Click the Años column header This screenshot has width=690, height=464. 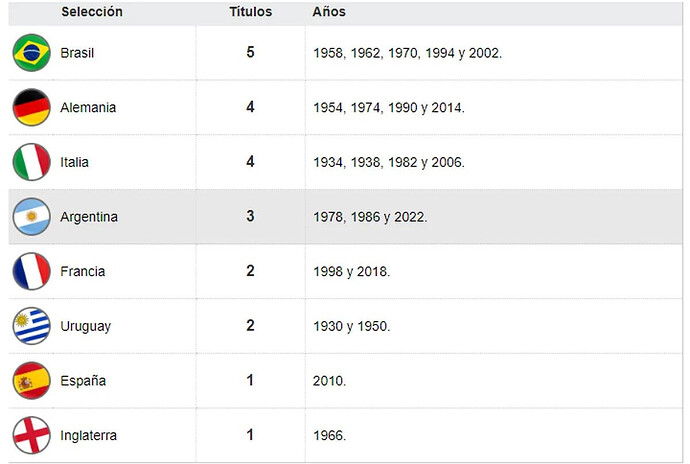(x=329, y=12)
